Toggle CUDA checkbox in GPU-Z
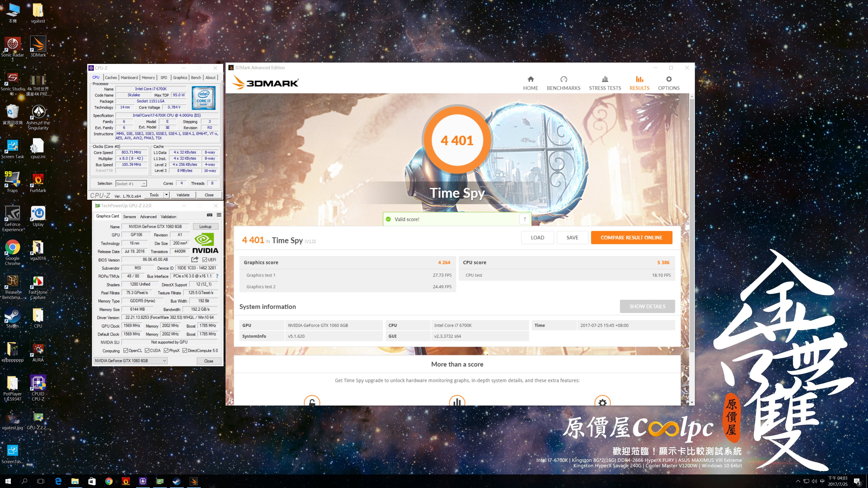The image size is (868, 488). click(x=147, y=351)
